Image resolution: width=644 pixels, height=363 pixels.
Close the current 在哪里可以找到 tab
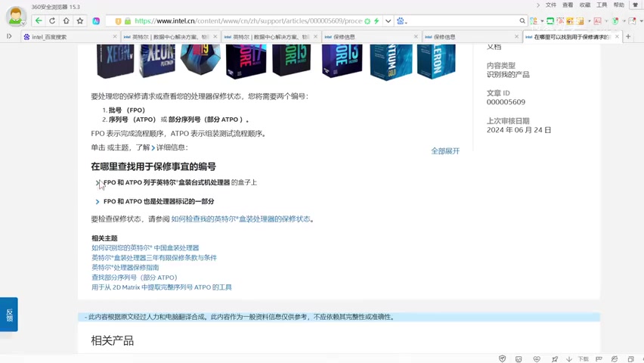617,36
